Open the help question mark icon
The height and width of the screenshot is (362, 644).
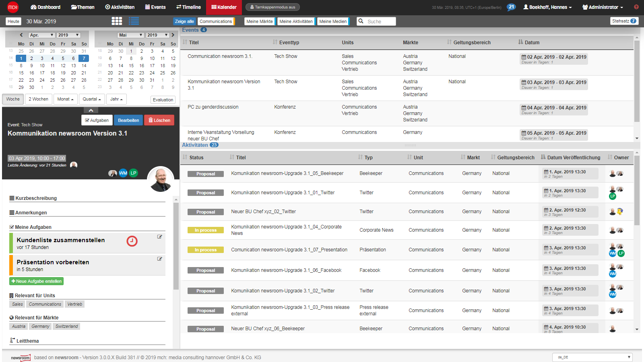click(x=636, y=7)
